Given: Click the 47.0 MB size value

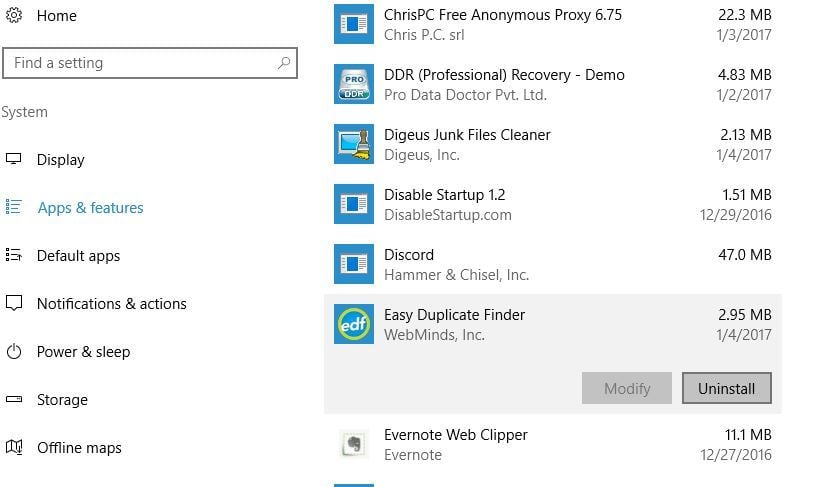Looking at the screenshot, I should pos(745,255).
